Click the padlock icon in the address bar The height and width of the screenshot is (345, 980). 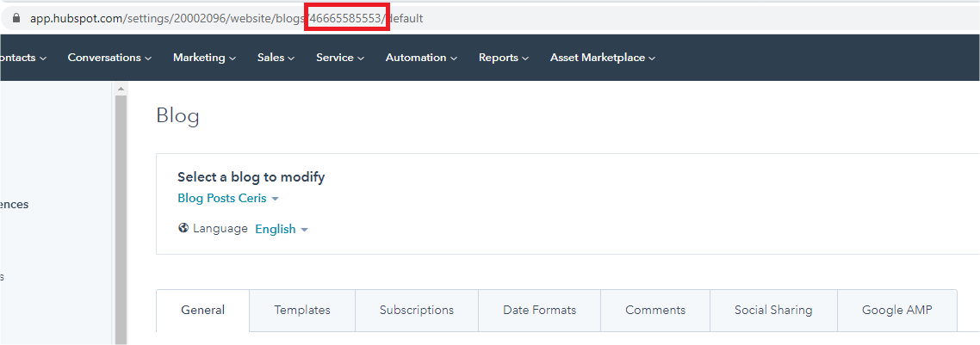[x=16, y=18]
